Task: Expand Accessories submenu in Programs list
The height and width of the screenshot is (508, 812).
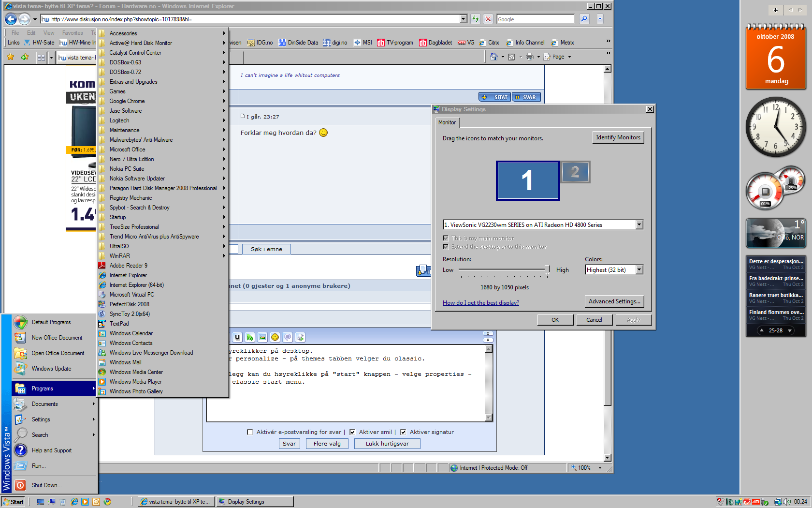Action: click(x=162, y=33)
